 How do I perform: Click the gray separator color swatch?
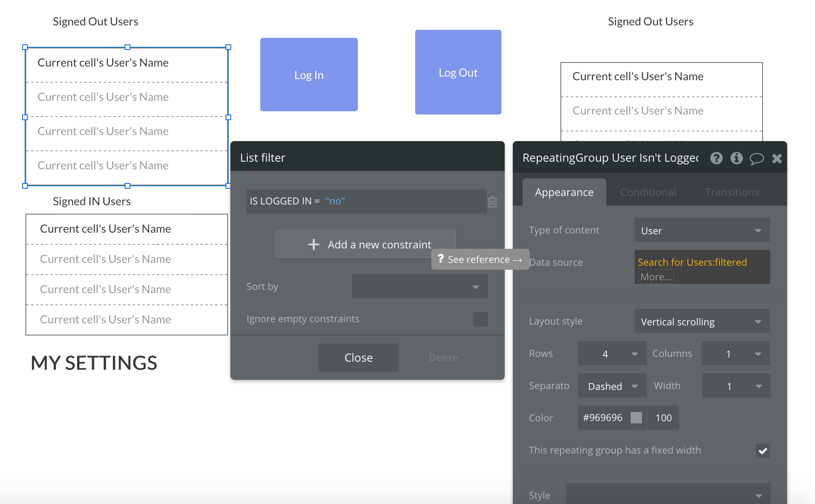(636, 418)
